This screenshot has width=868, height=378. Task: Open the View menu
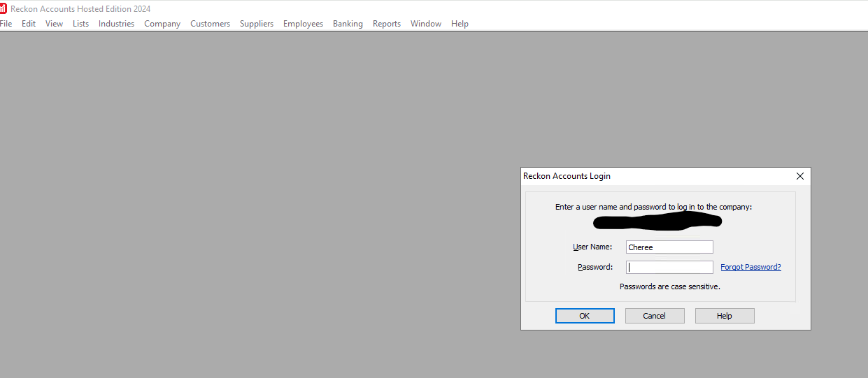[x=54, y=24]
